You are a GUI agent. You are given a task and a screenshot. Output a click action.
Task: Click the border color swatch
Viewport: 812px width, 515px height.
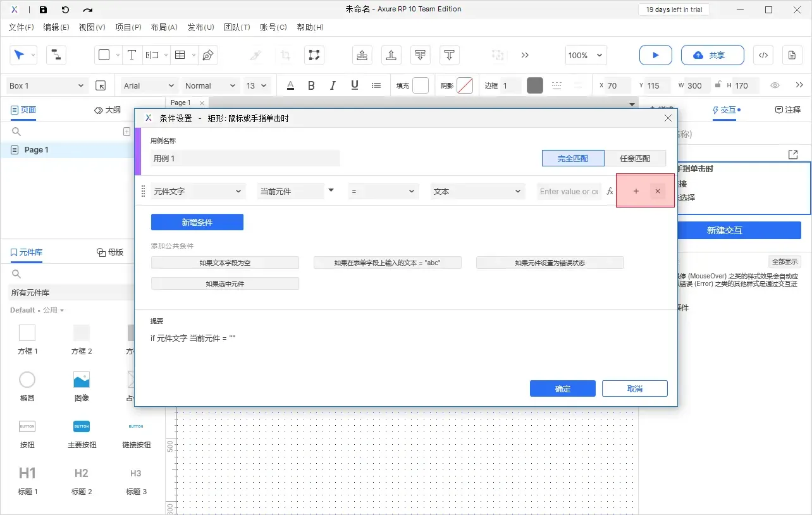(534, 85)
